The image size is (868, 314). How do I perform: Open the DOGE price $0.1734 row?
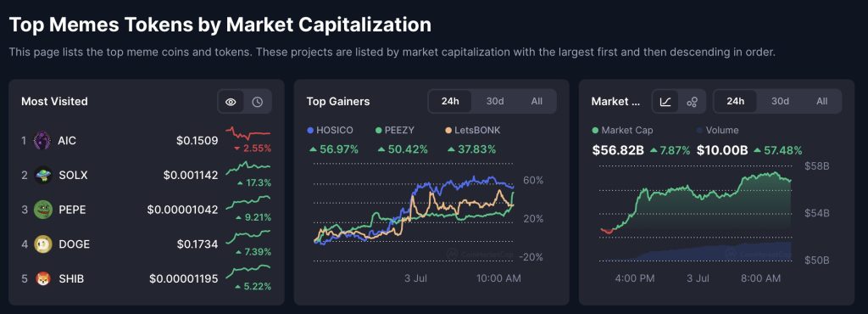tap(146, 244)
